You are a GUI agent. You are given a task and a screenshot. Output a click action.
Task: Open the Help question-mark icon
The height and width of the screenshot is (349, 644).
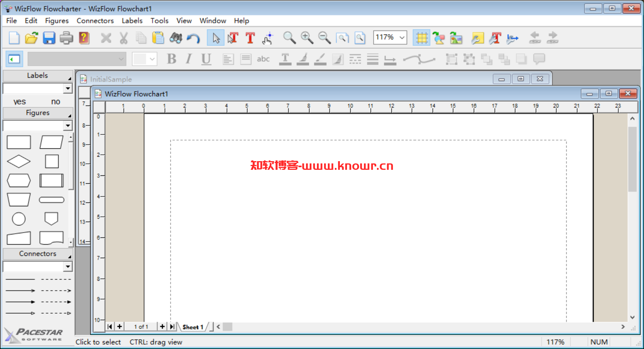coord(84,38)
